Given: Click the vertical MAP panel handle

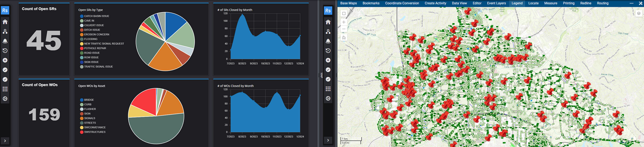Looking at the screenshot, I should click(x=321, y=75).
